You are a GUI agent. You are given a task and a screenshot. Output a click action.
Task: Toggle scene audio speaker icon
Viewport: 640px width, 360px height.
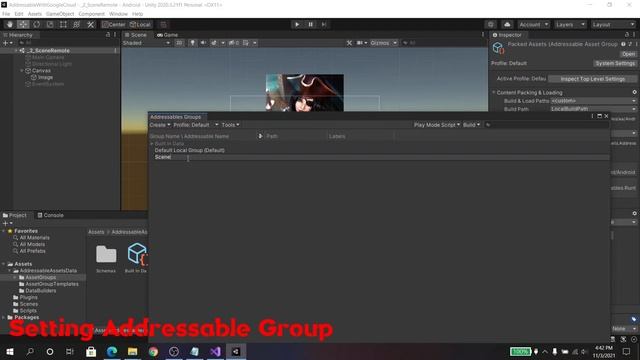(x=203, y=43)
